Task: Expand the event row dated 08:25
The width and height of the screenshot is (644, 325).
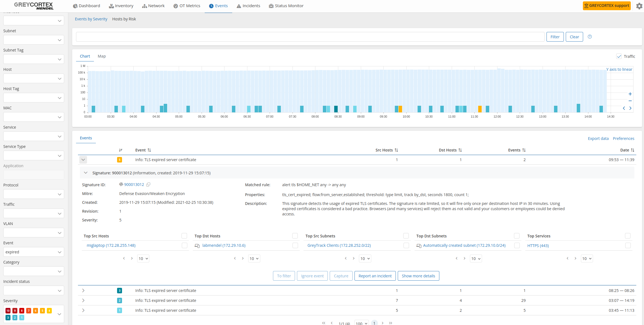Action: pyautogui.click(x=83, y=290)
